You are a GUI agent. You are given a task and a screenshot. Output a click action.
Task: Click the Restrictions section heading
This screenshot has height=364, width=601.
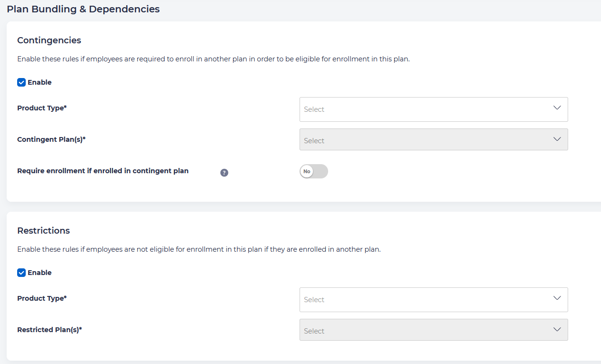click(43, 231)
